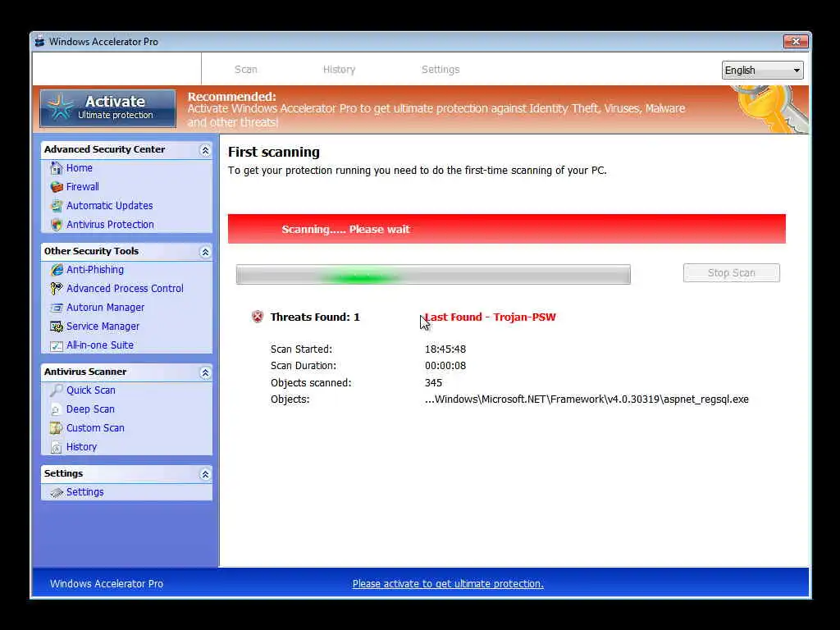The width and height of the screenshot is (840, 630).
Task: Open the Firewall link
Action: click(83, 187)
